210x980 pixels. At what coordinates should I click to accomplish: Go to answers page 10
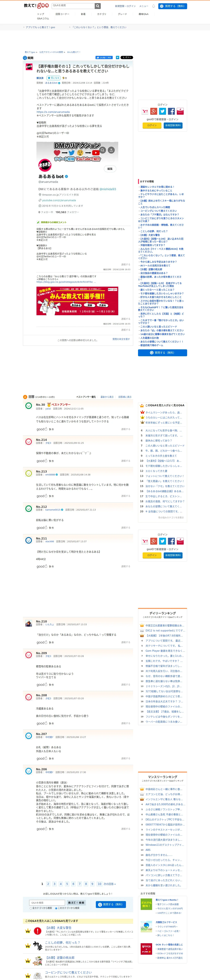(x=99, y=884)
